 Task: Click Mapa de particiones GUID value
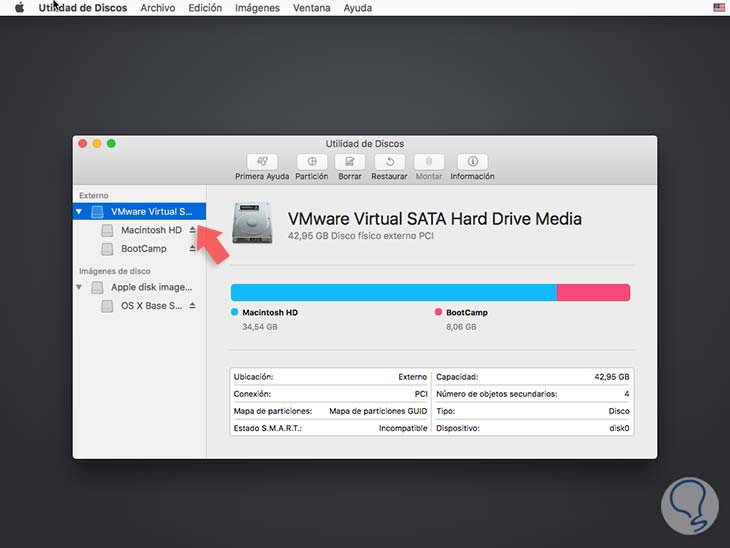point(378,411)
